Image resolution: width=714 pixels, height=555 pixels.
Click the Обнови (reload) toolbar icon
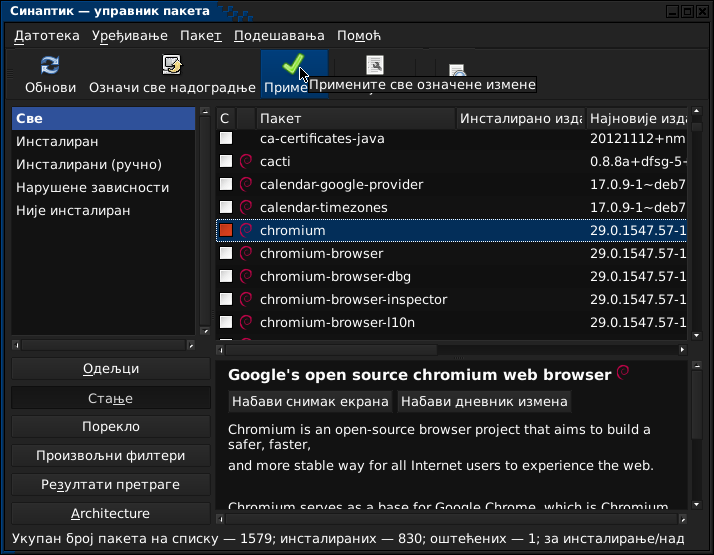click(50, 66)
